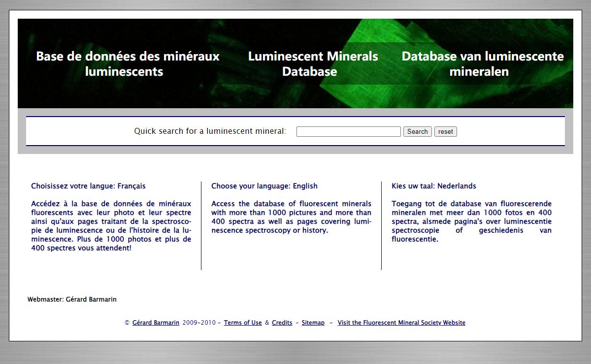Visit the Fluorescent Mineral Society Website

click(401, 323)
